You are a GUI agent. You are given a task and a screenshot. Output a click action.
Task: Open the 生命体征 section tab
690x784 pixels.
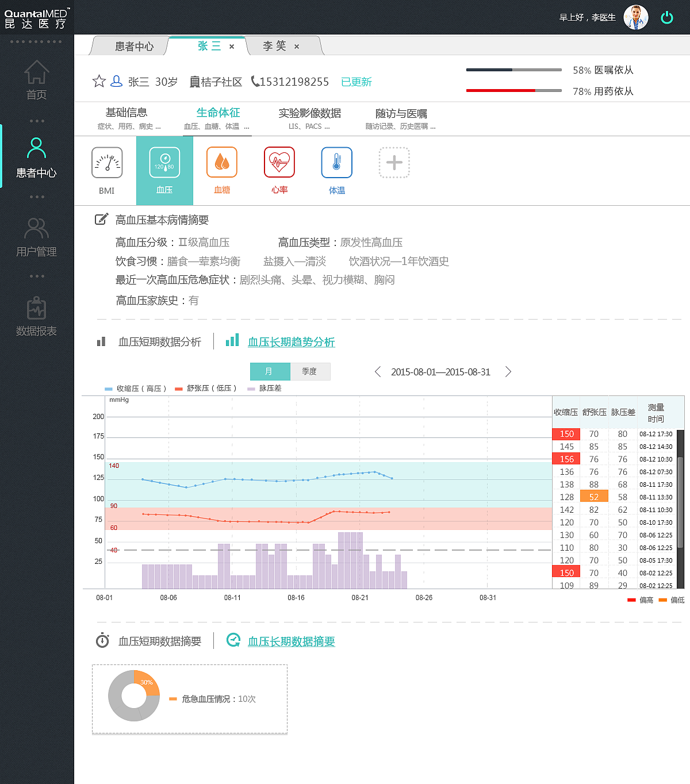tap(217, 118)
